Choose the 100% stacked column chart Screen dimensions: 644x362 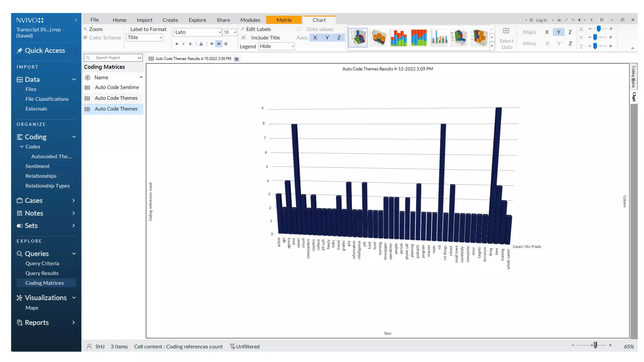[419, 37]
